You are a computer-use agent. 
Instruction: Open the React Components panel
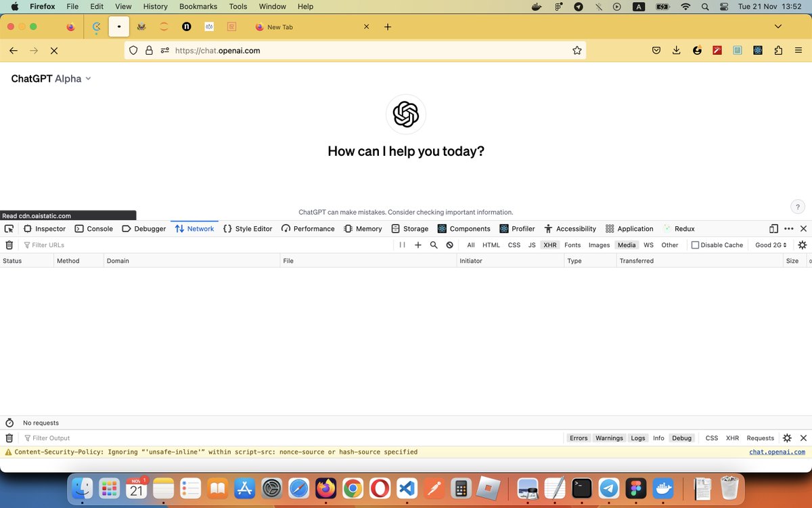(464, 229)
